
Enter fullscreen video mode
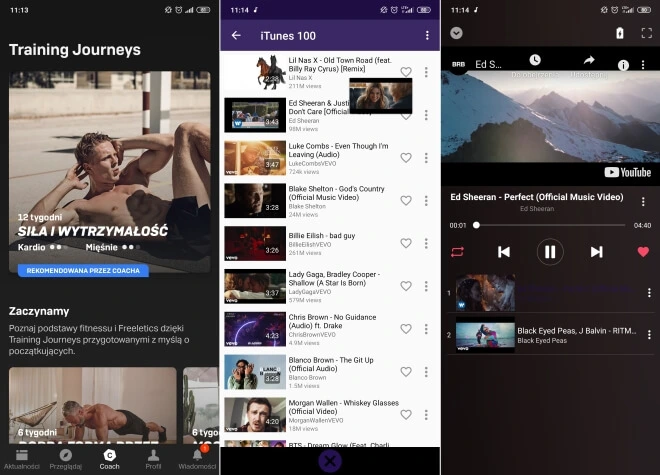click(646, 33)
